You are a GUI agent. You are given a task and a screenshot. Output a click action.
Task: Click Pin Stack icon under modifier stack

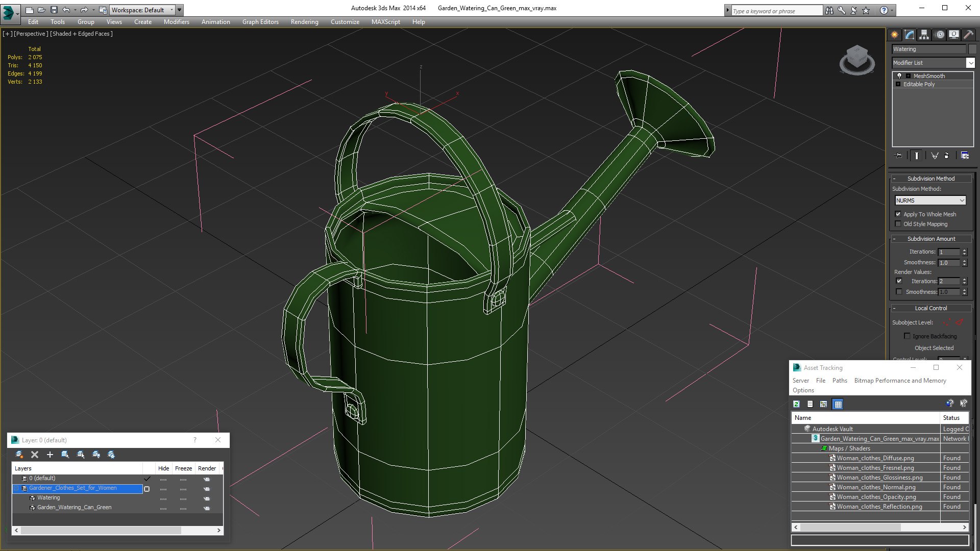pyautogui.click(x=899, y=156)
